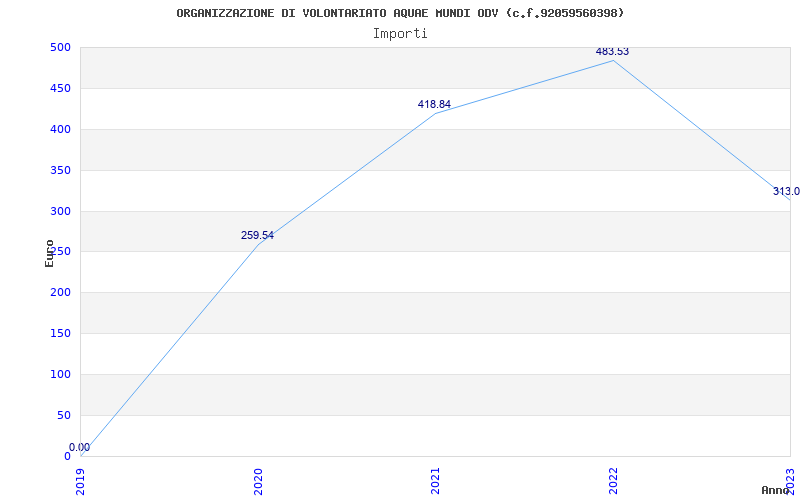This screenshot has height=500, width=800.
Task: Click the chart title ORGANIZZAZIONE DI VOLONTARIATO AQUAE MUNDI ODV
Action: pyautogui.click(x=400, y=13)
